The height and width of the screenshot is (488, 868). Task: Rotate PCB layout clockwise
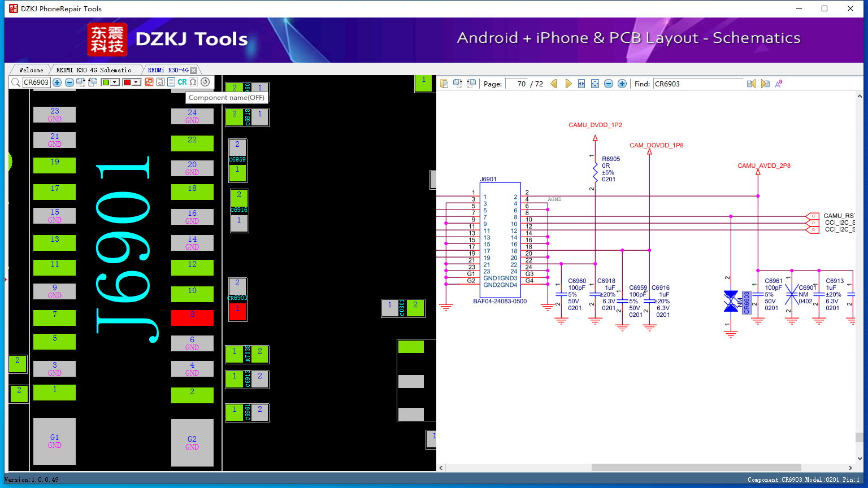point(81,82)
